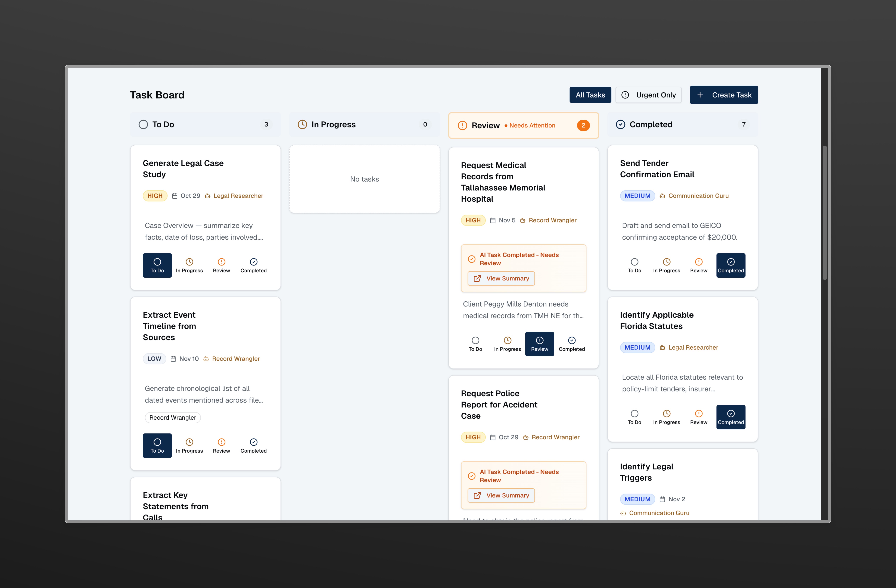
Task: Click the clock icon in the In Progress column header
Action: pyautogui.click(x=302, y=124)
